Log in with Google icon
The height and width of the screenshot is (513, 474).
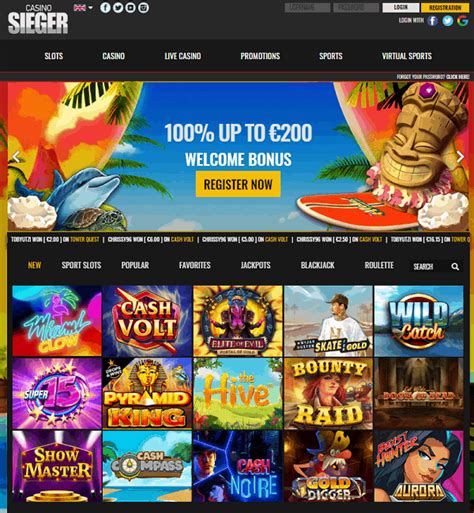(463, 21)
